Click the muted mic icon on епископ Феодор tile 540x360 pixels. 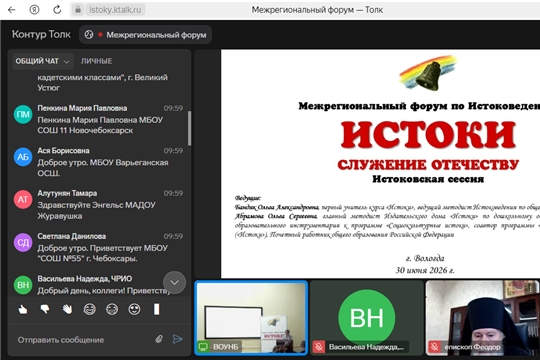point(435,347)
